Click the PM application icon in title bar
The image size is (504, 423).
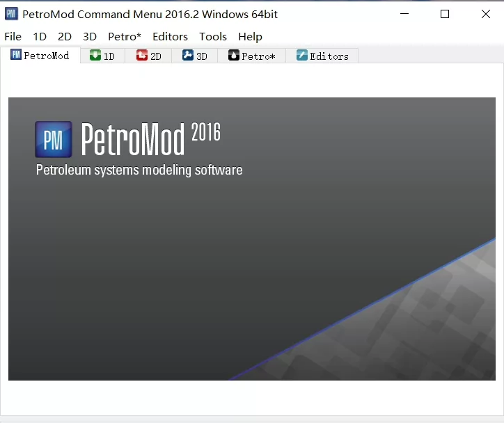[x=11, y=14]
